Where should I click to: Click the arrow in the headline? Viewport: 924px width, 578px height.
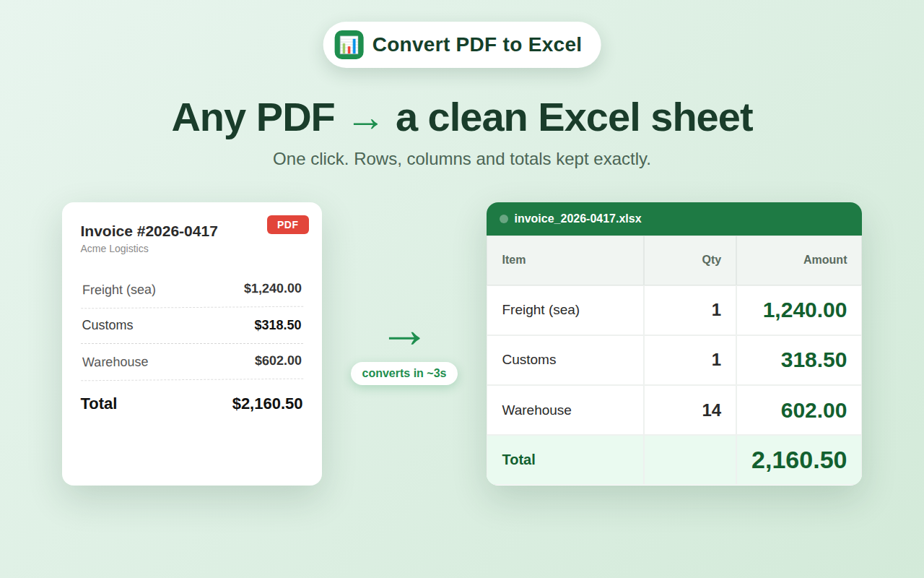[x=365, y=123]
